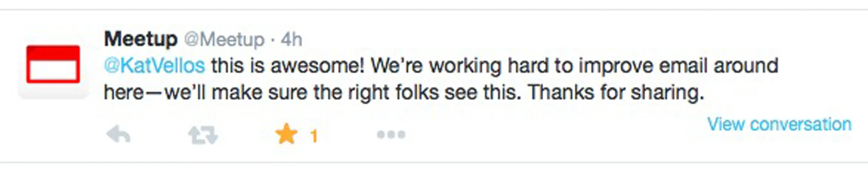Click the word 'folks' in the tweet

click(417, 93)
